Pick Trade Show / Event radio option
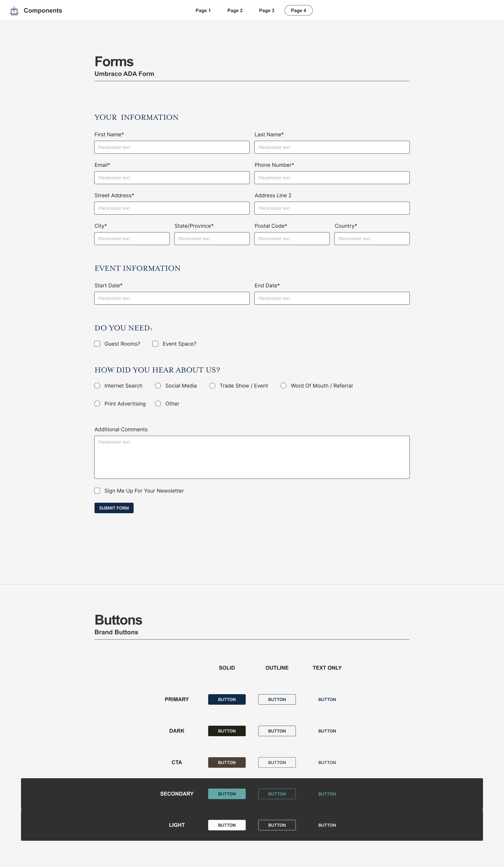This screenshot has width=504, height=867. [x=212, y=386]
